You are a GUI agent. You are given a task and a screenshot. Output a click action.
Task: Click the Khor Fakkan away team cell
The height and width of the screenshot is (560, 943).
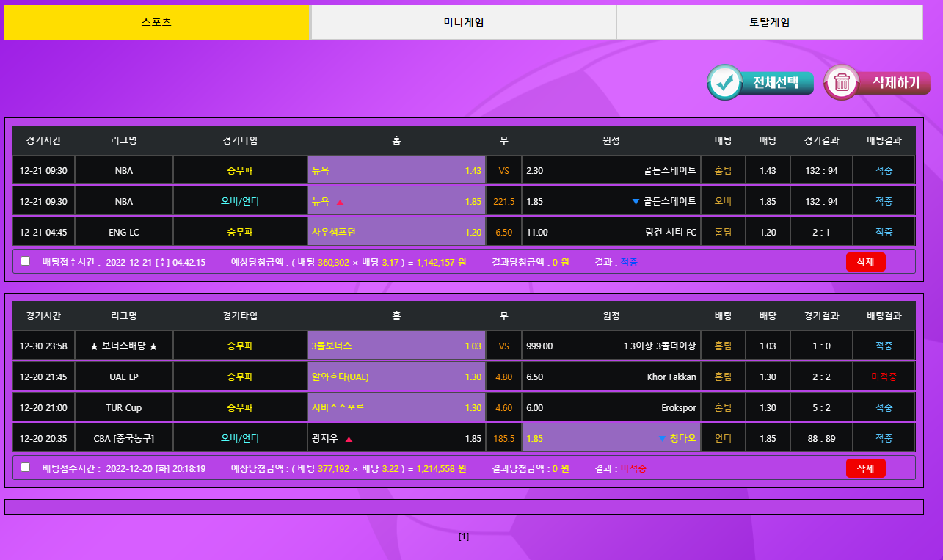611,377
